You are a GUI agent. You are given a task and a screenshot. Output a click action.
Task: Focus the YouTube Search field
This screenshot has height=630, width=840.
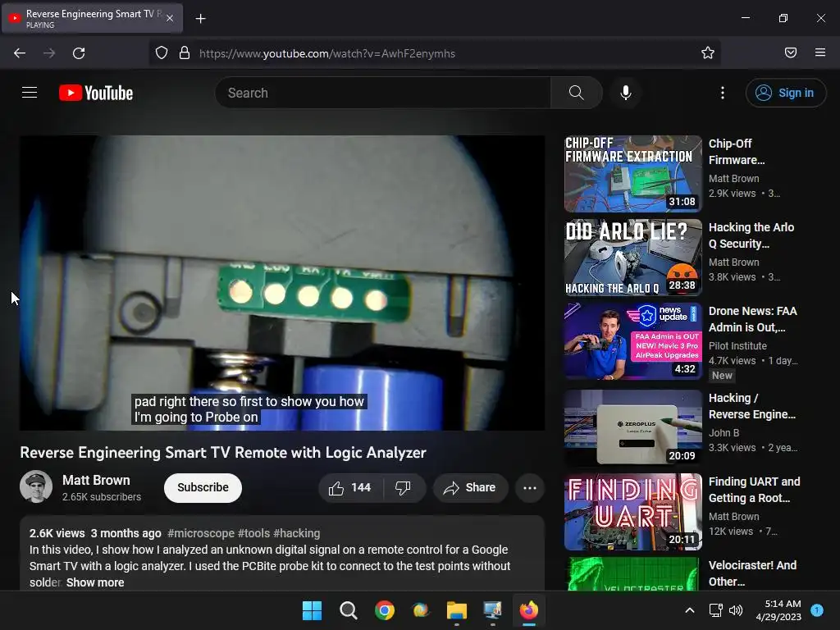pos(382,93)
